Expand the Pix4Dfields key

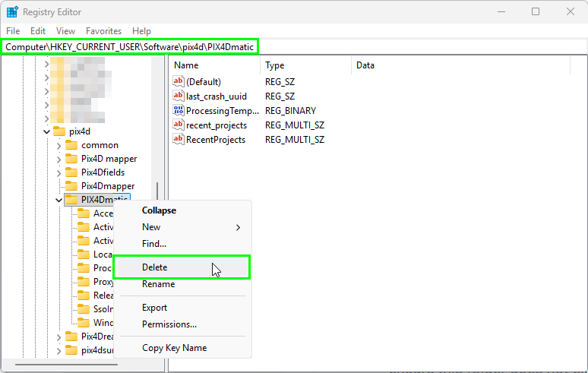coord(58,172)
